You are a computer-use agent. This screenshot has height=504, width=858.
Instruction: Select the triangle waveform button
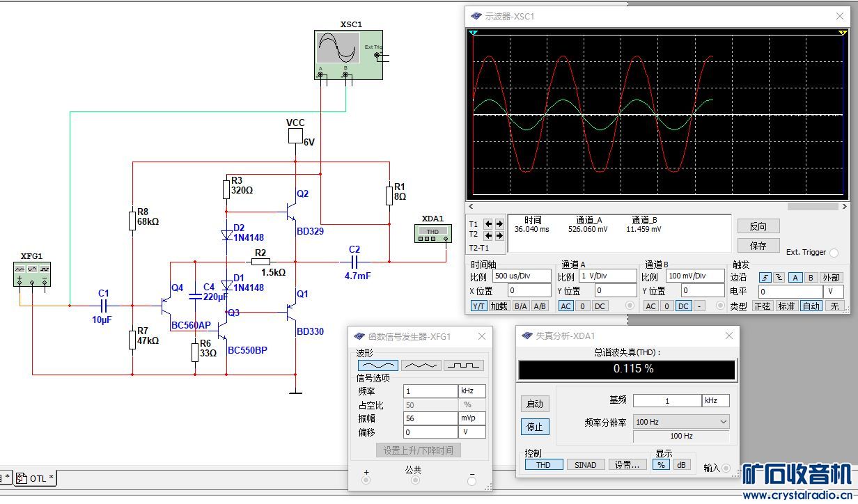click(421, 365)
